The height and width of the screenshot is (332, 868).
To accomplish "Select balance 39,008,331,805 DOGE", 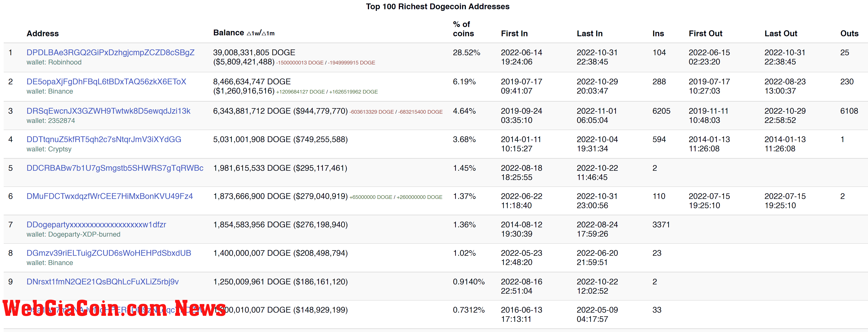I will coord(254,53).
